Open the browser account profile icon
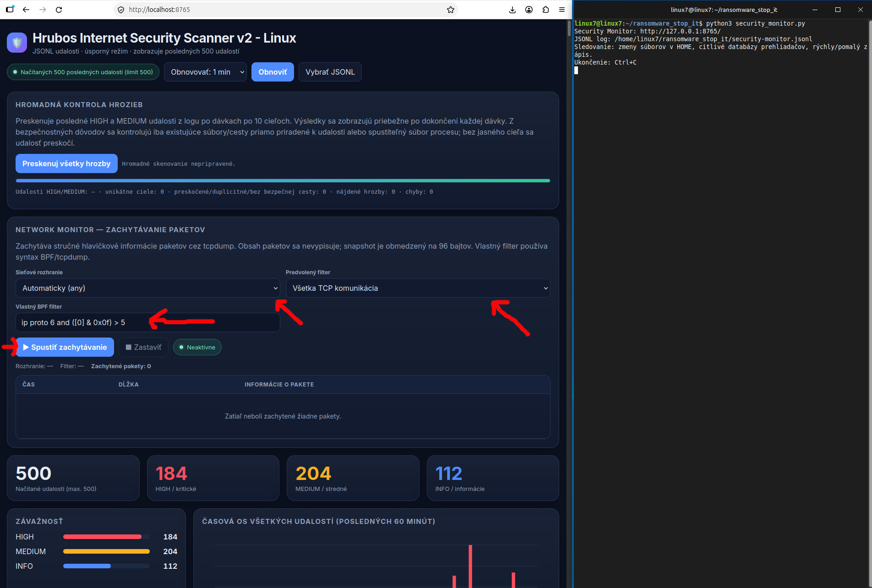The image size is (872, 588). point(529,10)
